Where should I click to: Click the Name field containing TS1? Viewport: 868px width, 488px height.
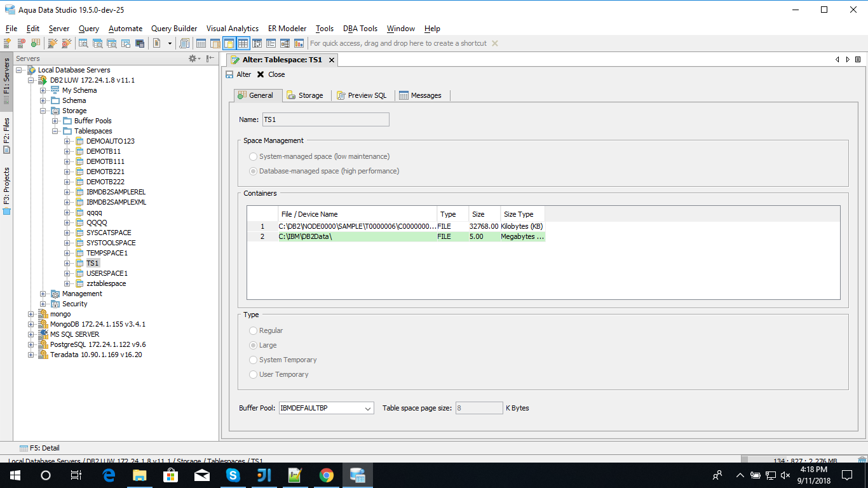(x=325, y=119)
